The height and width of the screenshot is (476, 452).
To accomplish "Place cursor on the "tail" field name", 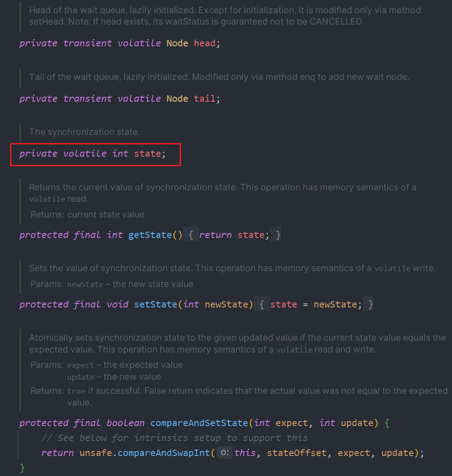I will (204, 99).
